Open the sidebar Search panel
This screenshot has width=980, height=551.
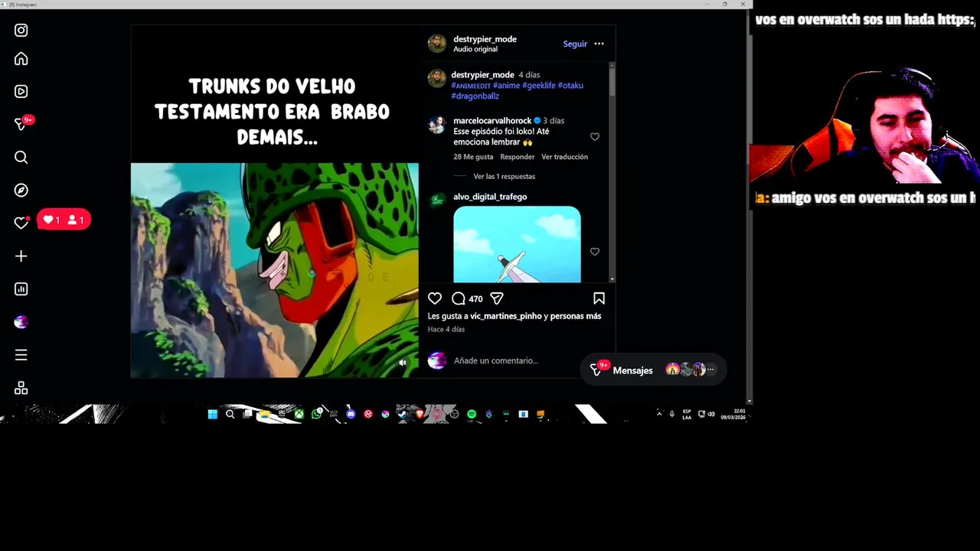coord(21,158)
